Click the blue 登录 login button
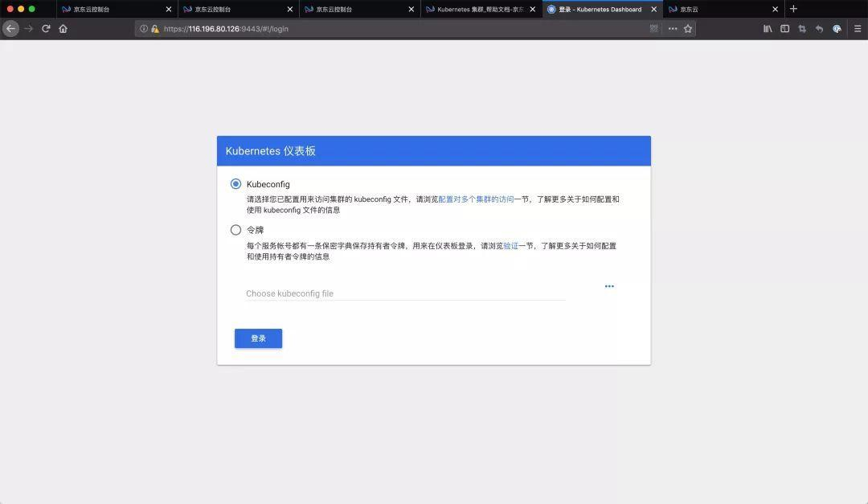This screenshot has width=868, height=504. [259, 338]
